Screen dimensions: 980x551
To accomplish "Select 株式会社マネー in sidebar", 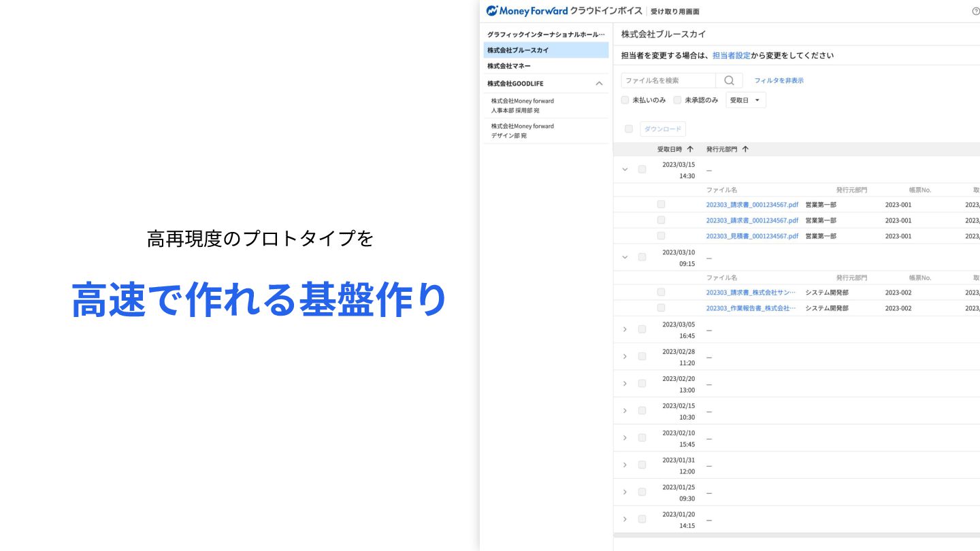I will click(546, 66).
